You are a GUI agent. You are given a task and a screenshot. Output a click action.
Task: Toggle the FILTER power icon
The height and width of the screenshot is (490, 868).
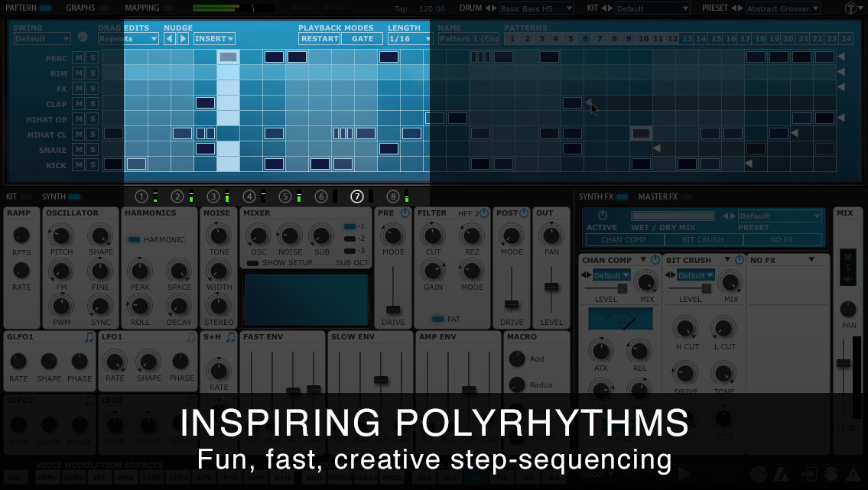pos(484,213)
